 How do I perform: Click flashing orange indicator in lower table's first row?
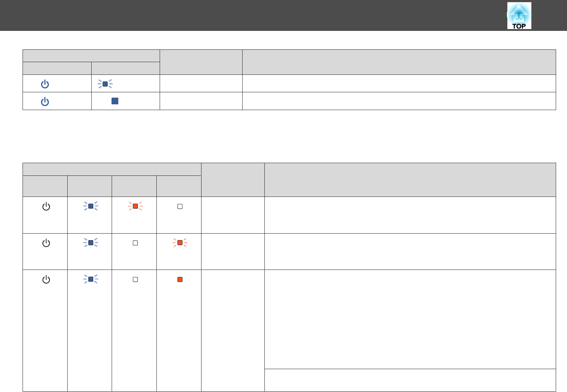click(135, 206)
